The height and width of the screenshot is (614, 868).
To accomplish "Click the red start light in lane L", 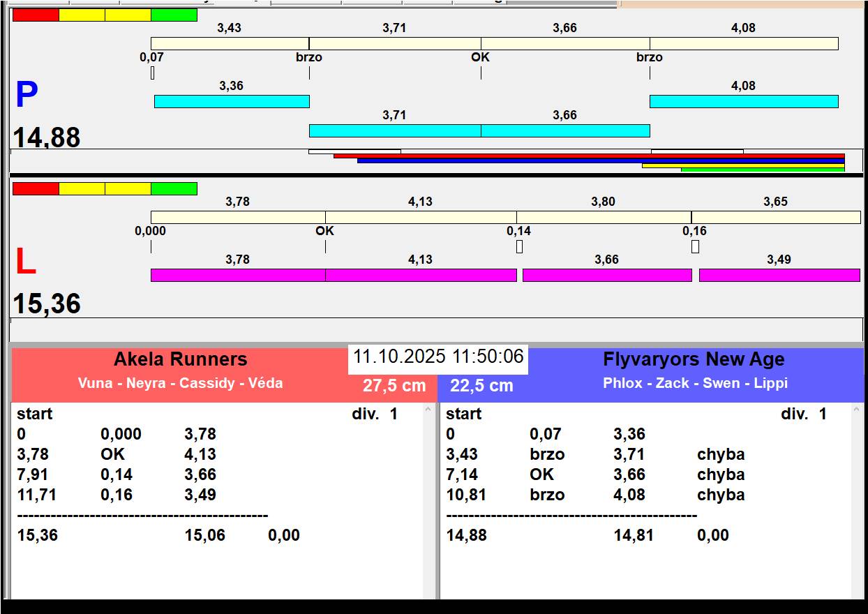I will pyautogui.click(x=36, y=188).
